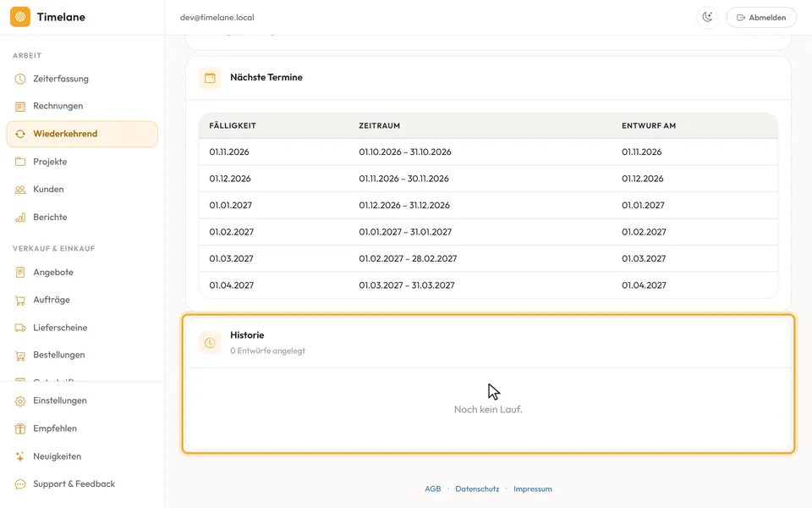
Task: Click the dev@timelane.local account email
Action: (x=217, y=17)
